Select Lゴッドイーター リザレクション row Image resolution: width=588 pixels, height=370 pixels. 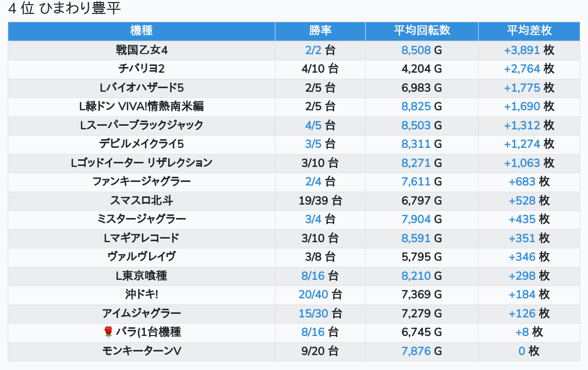[x=294, y=163]
